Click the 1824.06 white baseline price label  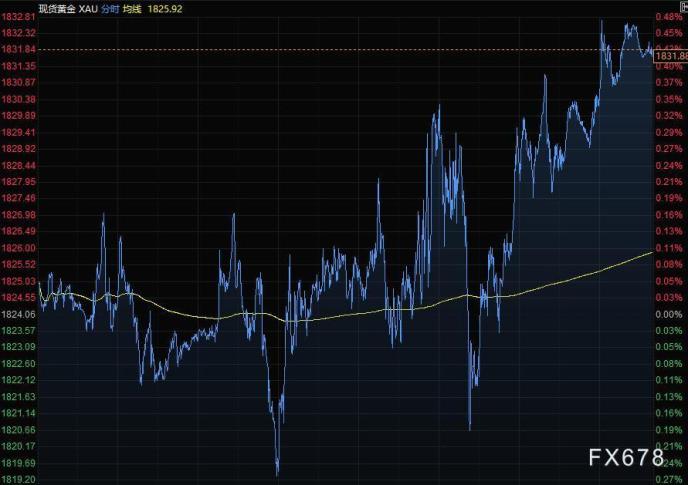pos(17,314)
